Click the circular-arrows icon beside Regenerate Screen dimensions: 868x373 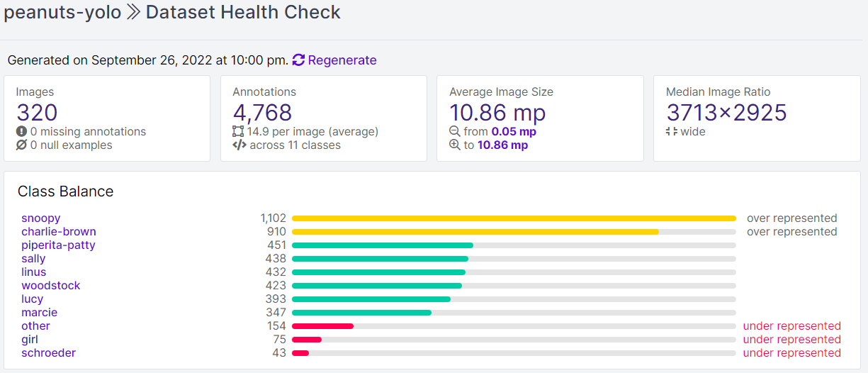(298, 60)
